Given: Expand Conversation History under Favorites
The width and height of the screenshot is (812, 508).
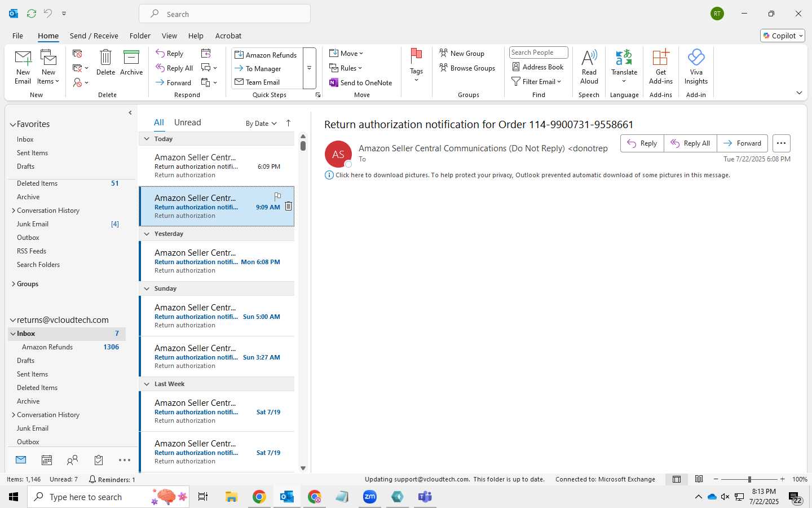Looking at the screenshot, I should coord(13,211).
